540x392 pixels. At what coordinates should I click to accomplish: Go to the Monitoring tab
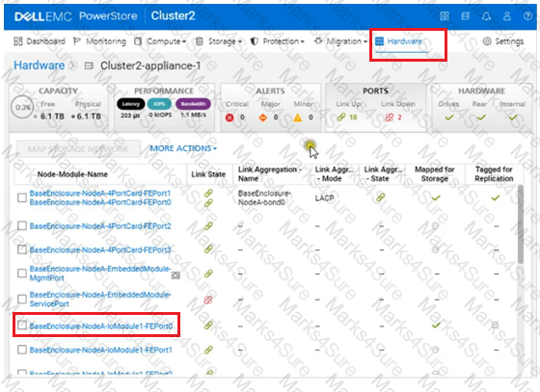(x=100, y=41)
